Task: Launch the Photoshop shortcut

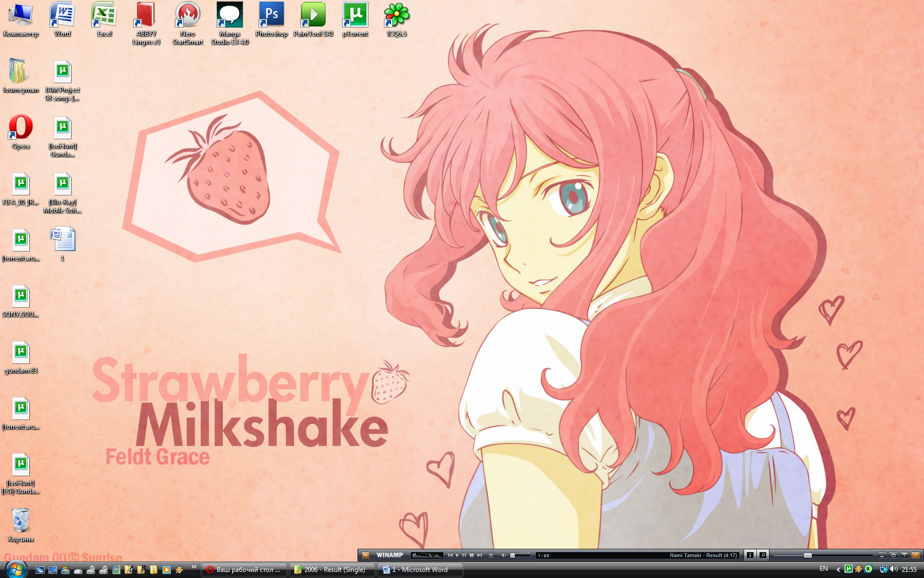Action: point(271,20)
